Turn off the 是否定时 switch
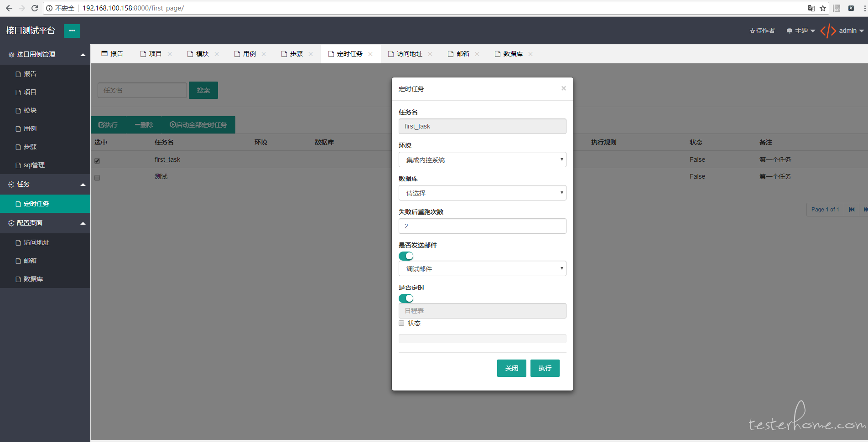The height and width of the screenshot is (442, 868). click(x=405, y=298)
